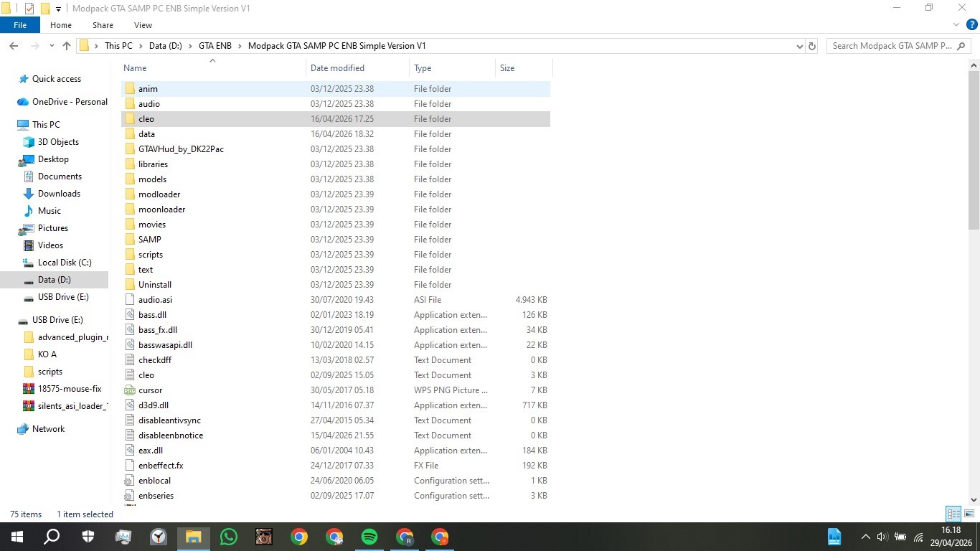
Task: Open the Quick Access Toolbar customize arrow
Action: (59, 9)
